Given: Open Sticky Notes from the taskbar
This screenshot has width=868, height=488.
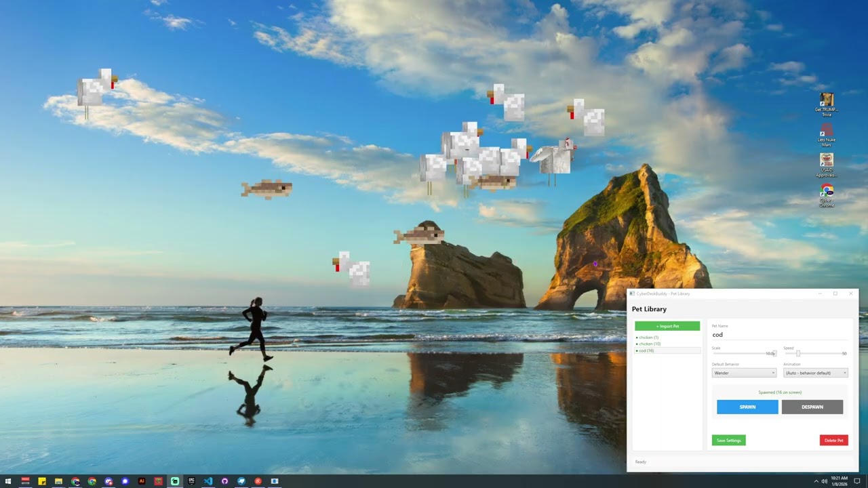Looking at the screenshot, I should (42, 481).
